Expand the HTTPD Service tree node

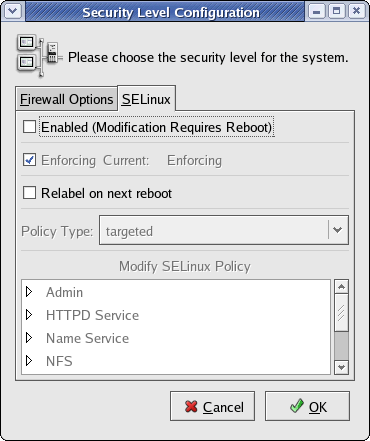tap(29, 315)
